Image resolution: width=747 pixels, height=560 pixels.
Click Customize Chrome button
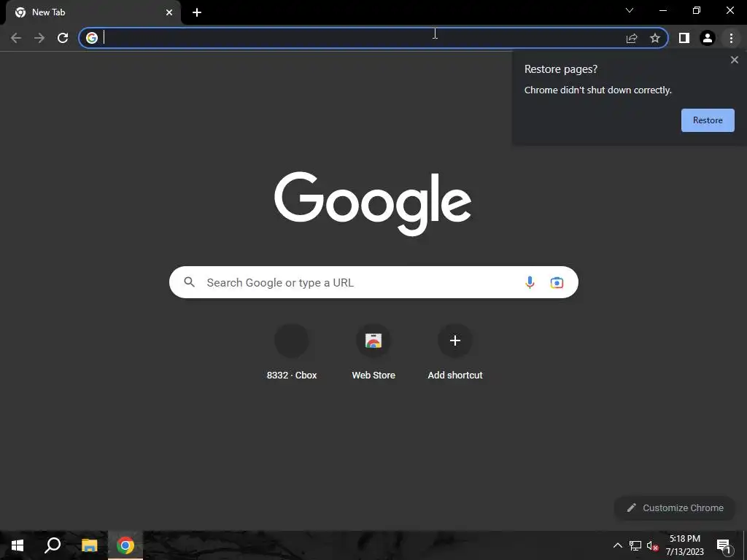click(x=675, y=507)
